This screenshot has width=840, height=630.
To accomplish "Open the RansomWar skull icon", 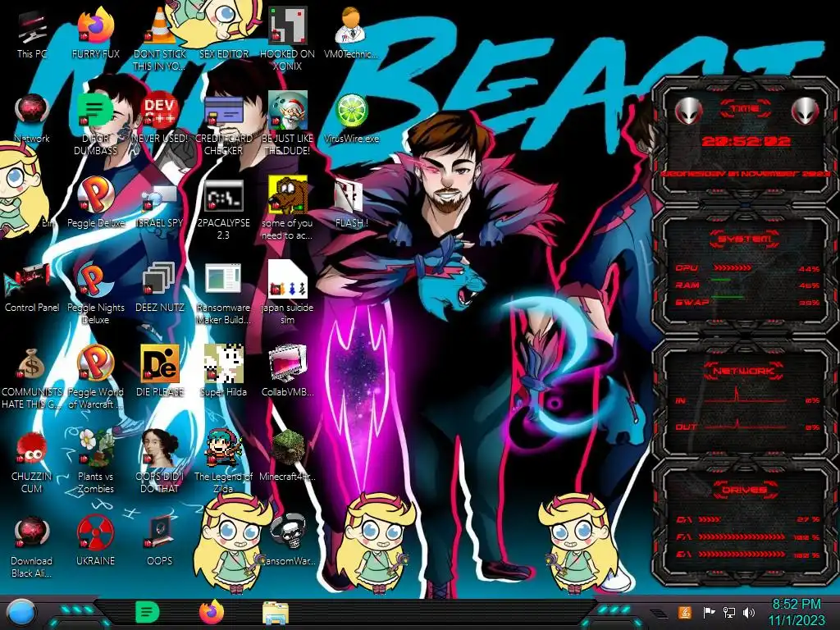I will [x=288, y=540].
